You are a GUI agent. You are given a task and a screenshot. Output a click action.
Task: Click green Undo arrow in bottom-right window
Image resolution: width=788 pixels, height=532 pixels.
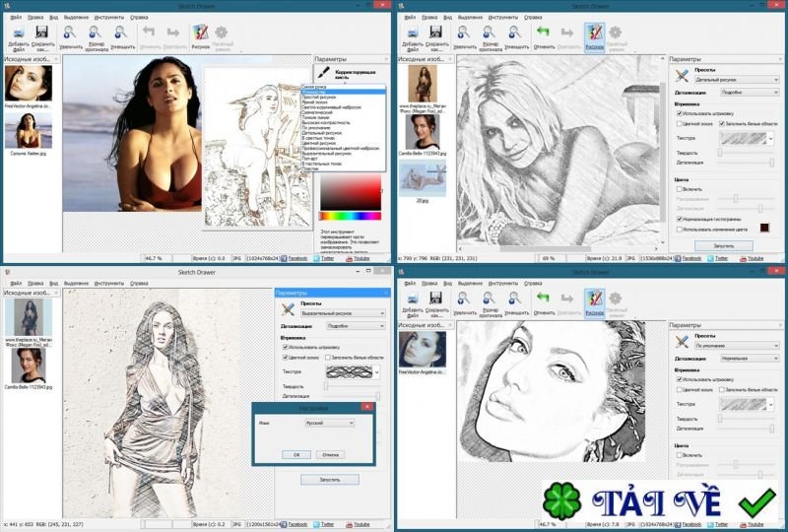[543, 298]
